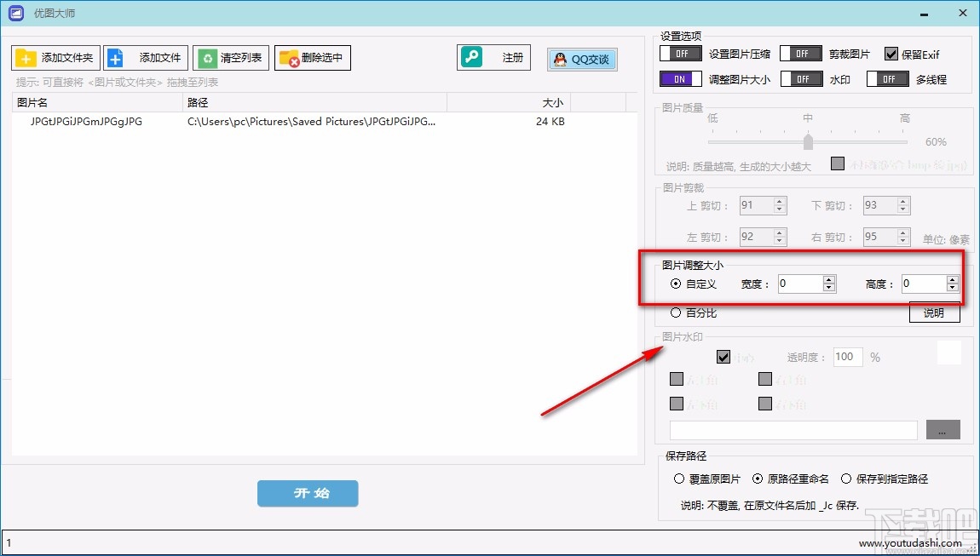Select the 覆盖原图片 save option
The image size is (980, 556).
coord(679,479)
